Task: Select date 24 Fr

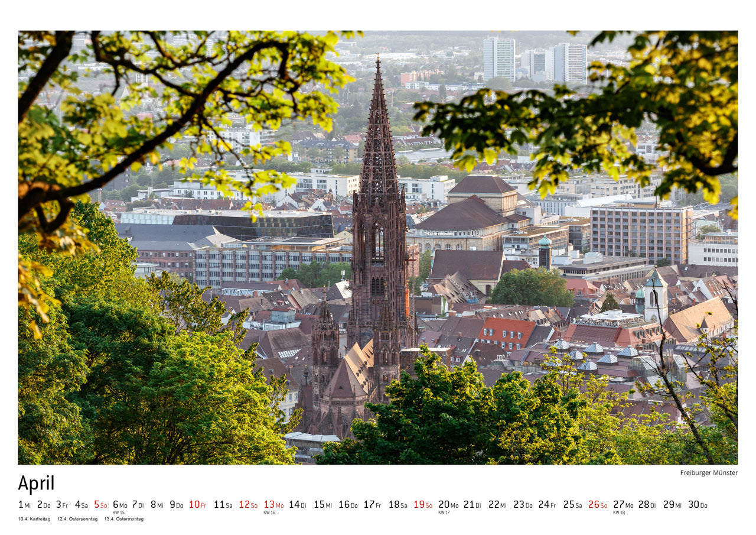Action: point(547,505)
